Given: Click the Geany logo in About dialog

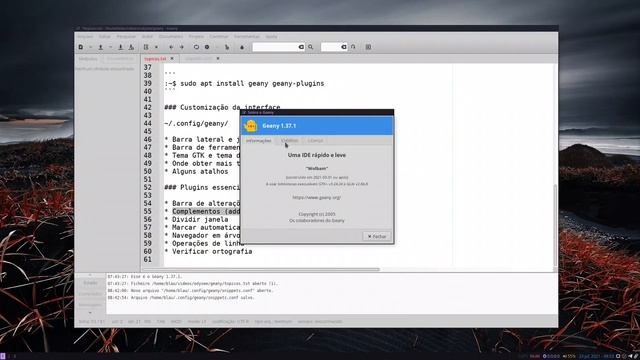Looking at the screenshot, I should coord(251,126).
